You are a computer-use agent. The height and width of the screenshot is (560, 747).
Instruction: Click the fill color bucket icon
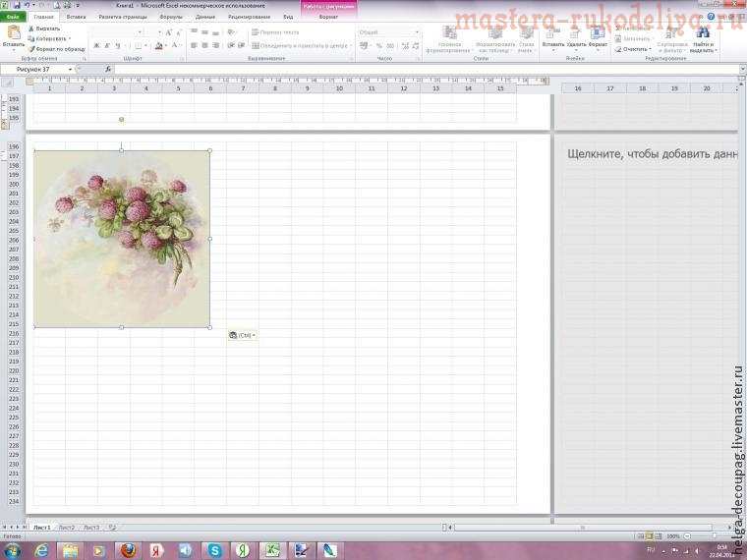click(x=158, y=46)
